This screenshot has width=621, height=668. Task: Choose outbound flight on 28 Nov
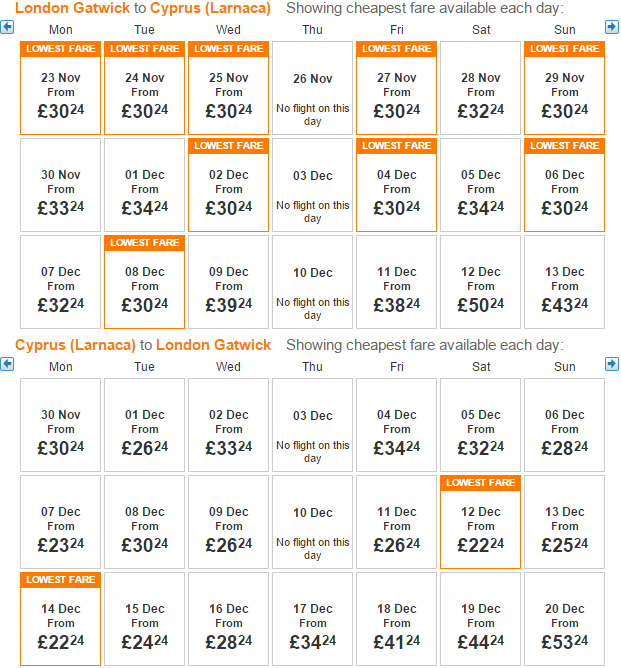coord(480,88)
